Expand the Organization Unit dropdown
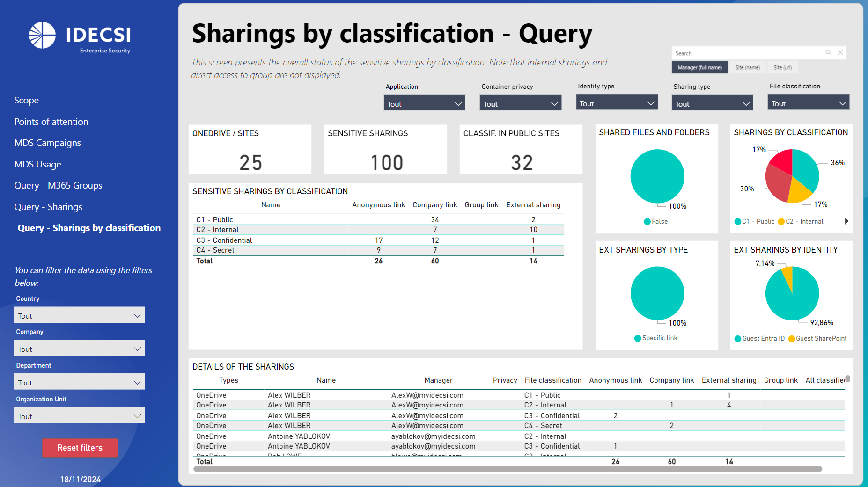The image size is (868, 487). coord(80,416)
